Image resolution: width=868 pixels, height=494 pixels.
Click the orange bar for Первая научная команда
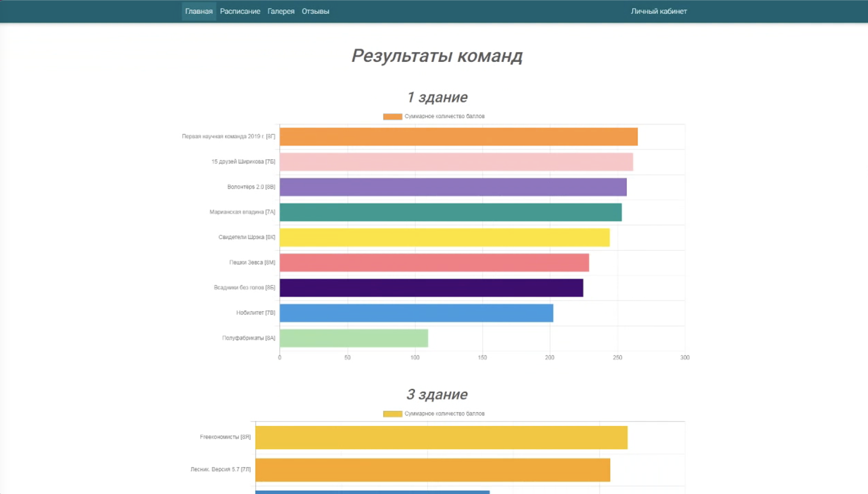click(458, 137)
